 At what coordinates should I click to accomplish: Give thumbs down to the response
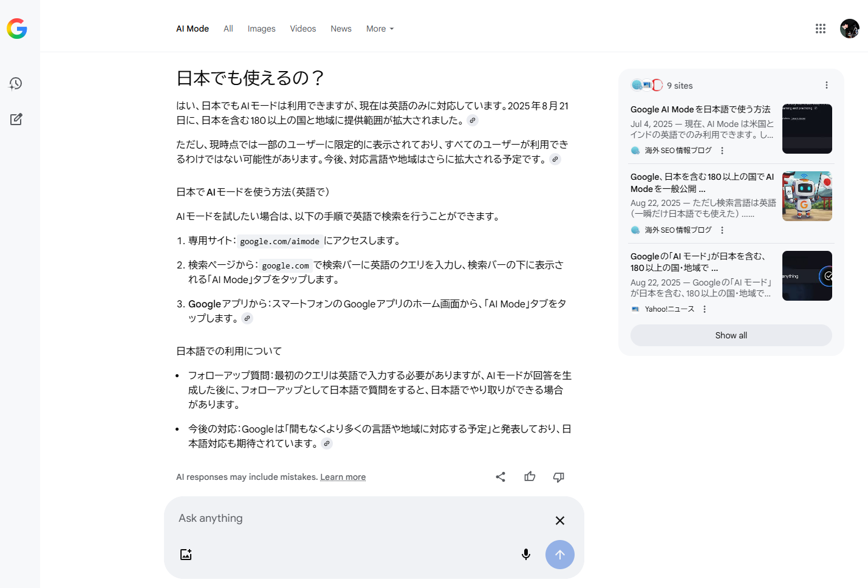point(559,477)
